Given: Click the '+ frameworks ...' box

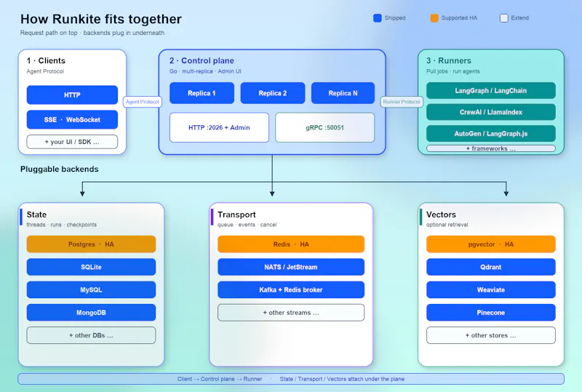Looking at the screenshot, I should 490,148.
